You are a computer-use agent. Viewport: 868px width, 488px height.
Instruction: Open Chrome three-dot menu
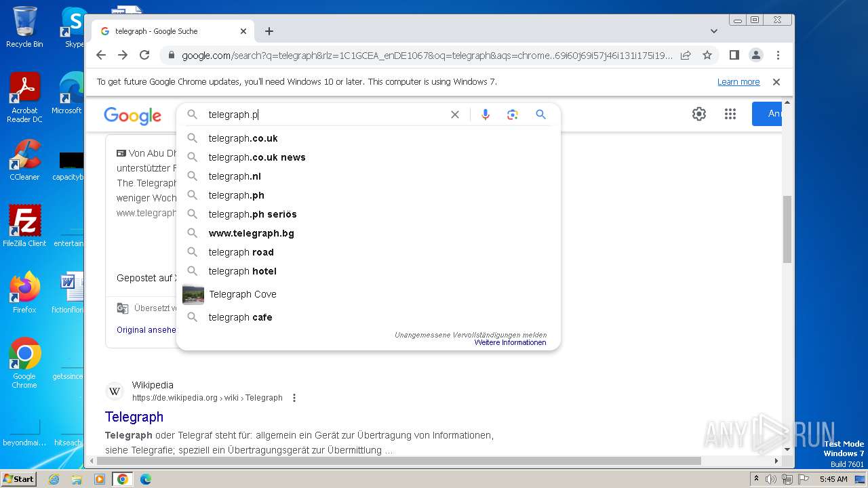point(778,55)
